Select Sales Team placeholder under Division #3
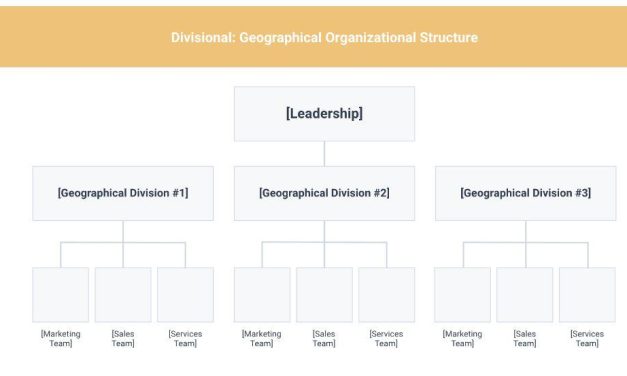The width and height of the screenshot is (627, 376). click(525, 295)
